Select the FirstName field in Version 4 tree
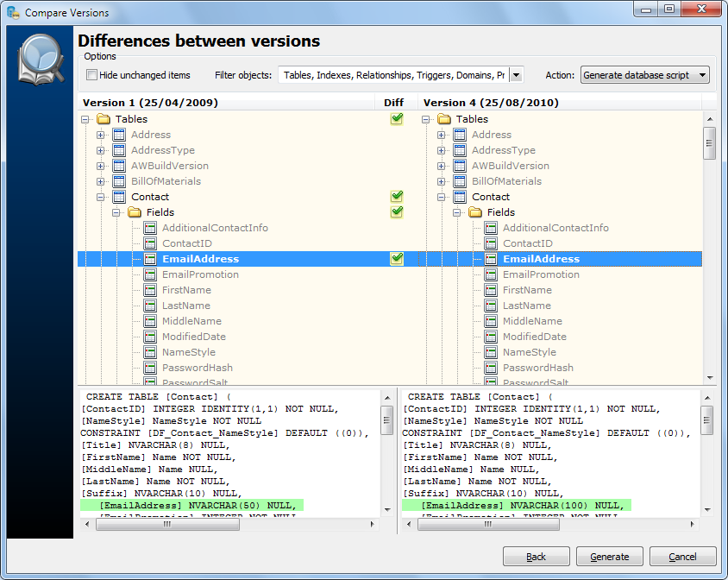The height and width of the screenshot is (580, 728). click(x=527, y=290)
